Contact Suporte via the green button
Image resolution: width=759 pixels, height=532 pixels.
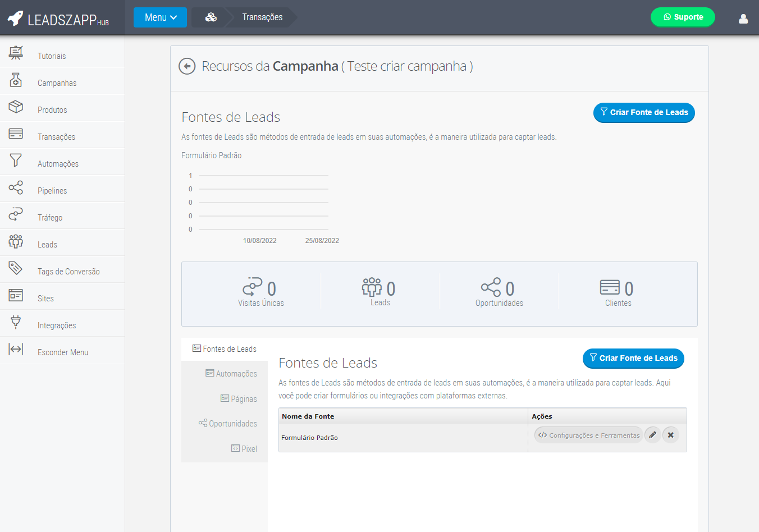682,17
